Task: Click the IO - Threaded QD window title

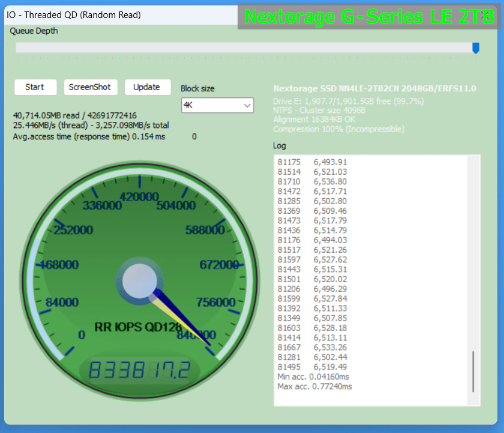Action: (x=74, y=15)
